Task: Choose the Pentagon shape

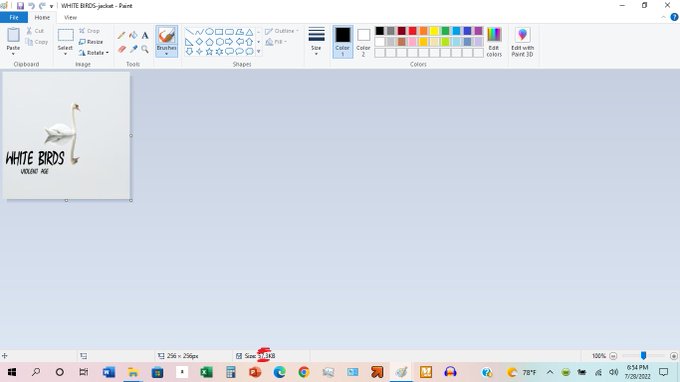Action: (209, 42)
